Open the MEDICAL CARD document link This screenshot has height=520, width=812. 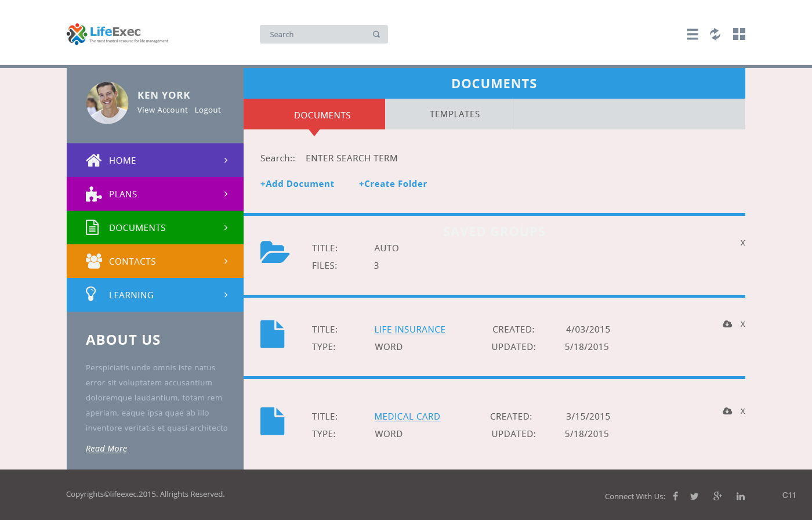coord(407,416)
